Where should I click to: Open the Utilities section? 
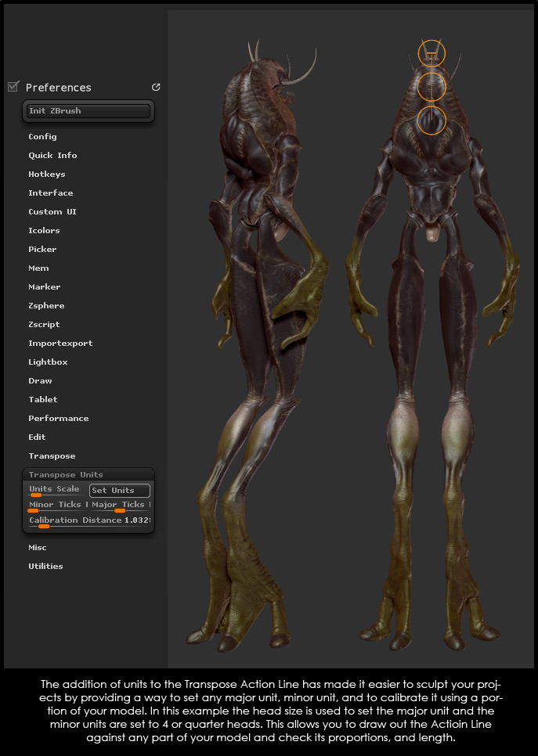click(45, 567)
